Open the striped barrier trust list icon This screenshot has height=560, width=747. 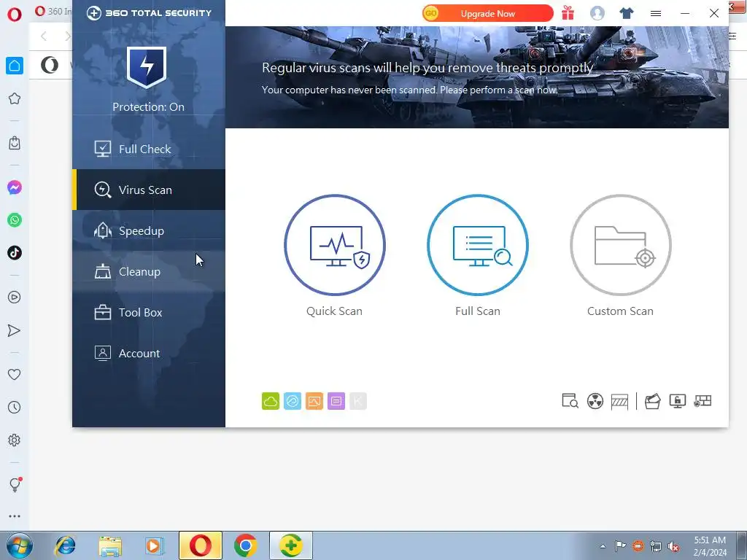click(619, 401)
